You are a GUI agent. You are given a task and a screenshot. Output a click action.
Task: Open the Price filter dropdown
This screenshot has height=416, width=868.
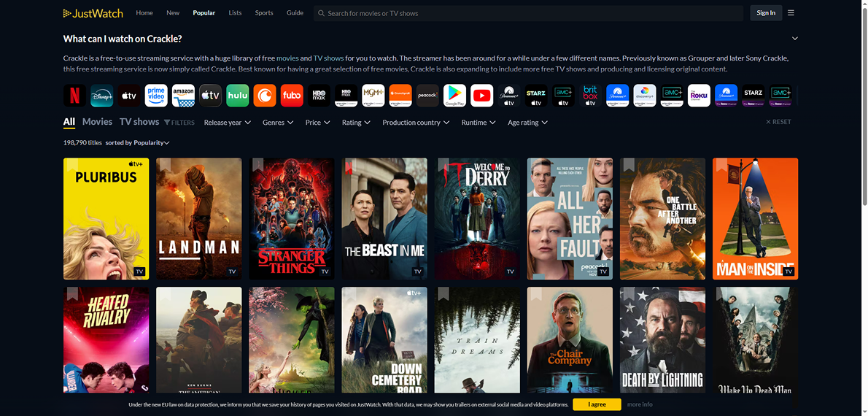click(x=318, y=123)
